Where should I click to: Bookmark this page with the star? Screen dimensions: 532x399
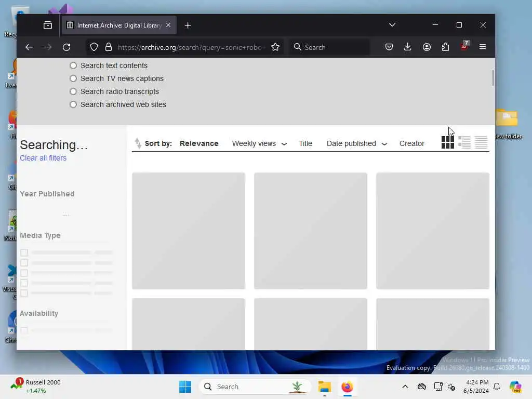click(x=275, y=47)
